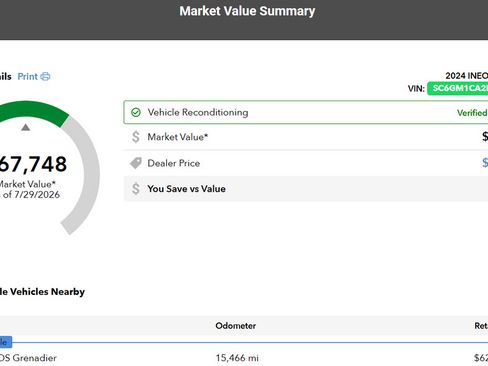Select the Dealer Price row label

click(x=174, y=163)
